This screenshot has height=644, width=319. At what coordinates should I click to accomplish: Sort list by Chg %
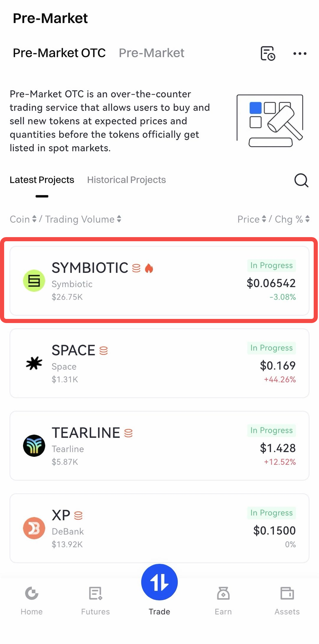pos(292,219)
